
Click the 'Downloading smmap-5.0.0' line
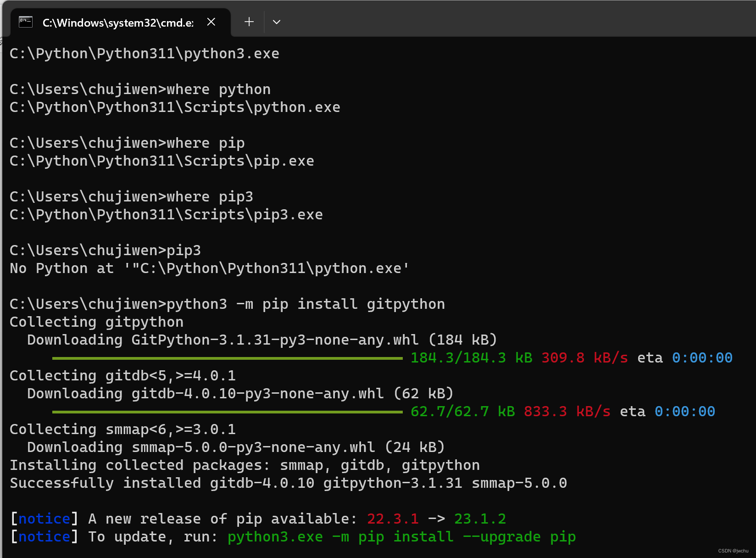[236, 447]
